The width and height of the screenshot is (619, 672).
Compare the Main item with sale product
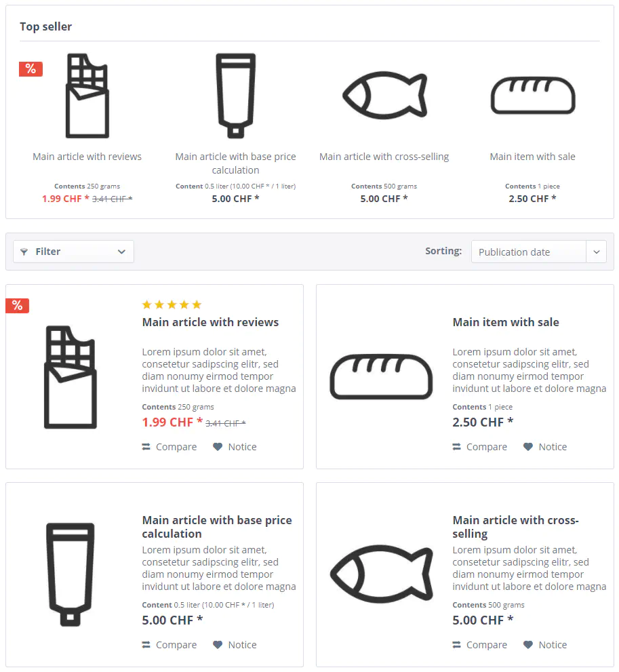click(479, 447)
